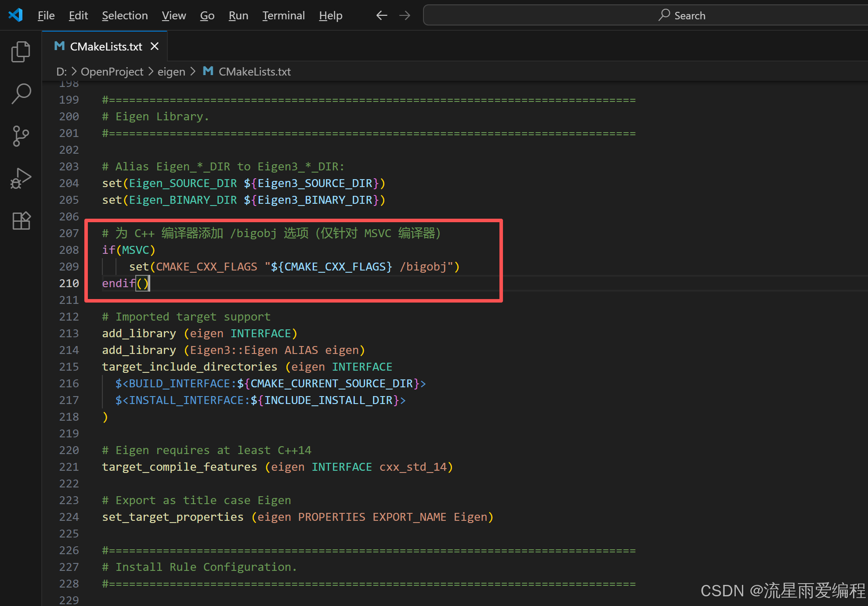Open the Extensions view
This screenshot has height=606, width=868.
(21, 220)
